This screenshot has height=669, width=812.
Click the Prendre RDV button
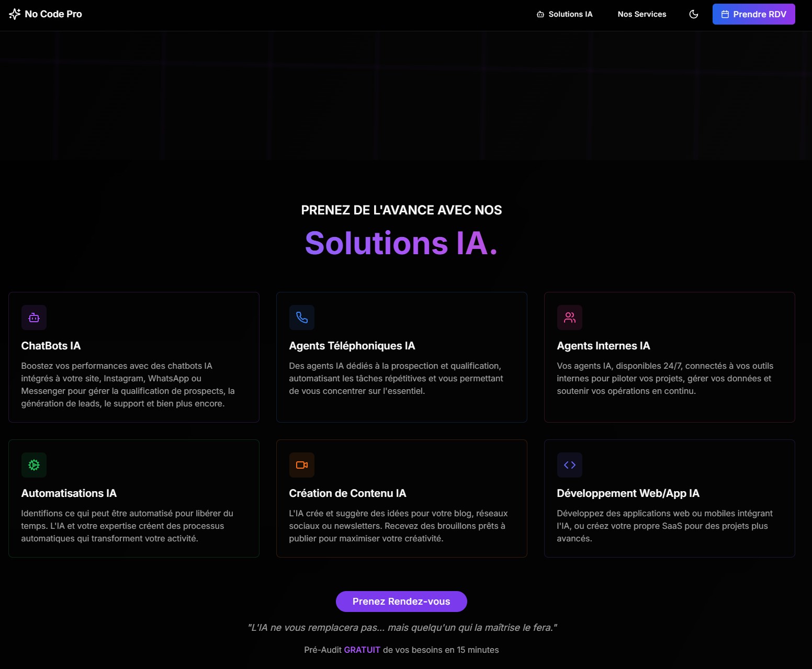pos(754,14)
